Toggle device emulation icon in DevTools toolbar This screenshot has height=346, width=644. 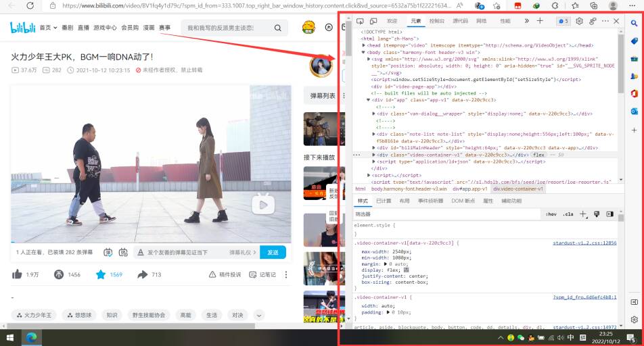click(373, 21)
